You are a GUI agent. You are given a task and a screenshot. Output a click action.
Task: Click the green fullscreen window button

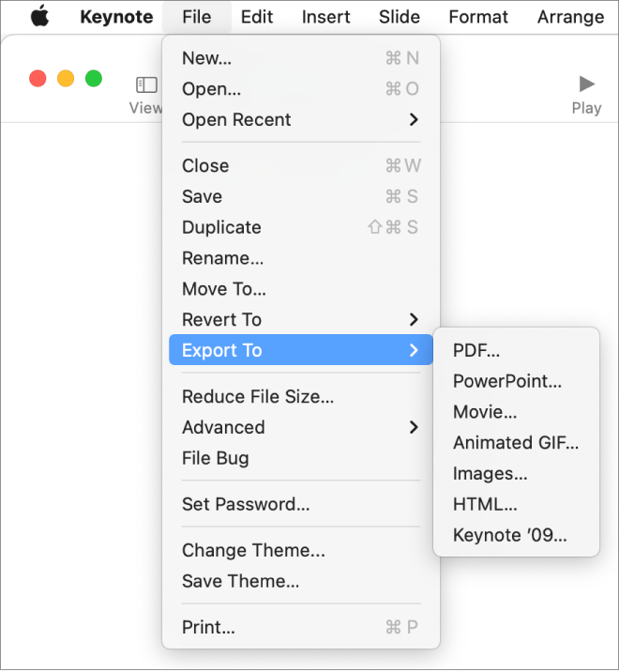pos(94,79)
